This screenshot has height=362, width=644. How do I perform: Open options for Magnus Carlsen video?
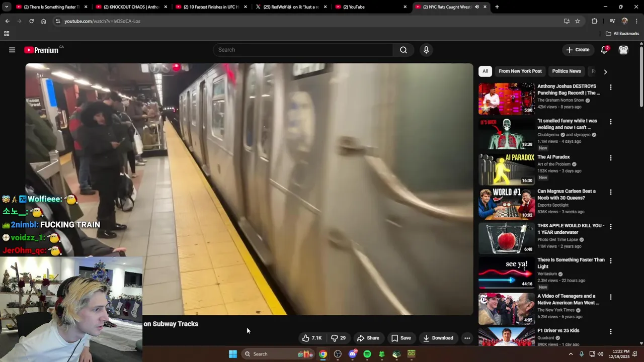tap(610, 192)
